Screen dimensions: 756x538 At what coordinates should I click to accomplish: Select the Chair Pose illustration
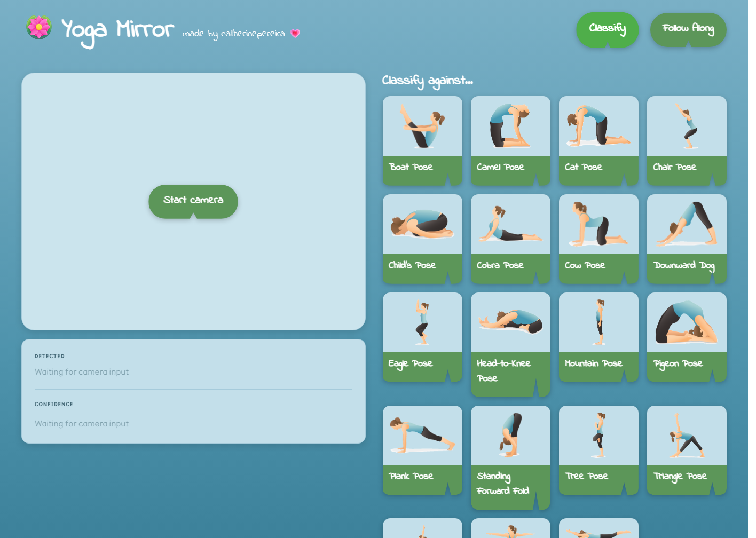[x=687, y=126]
